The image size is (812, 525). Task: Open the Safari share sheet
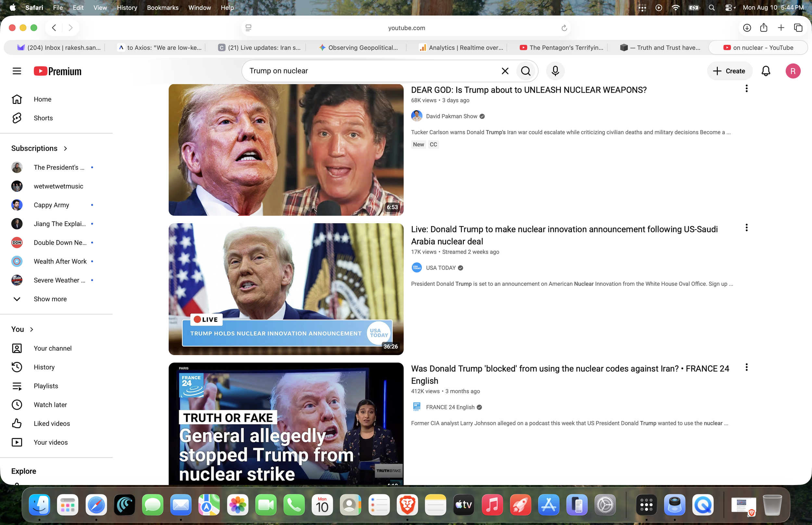(764, 28)
